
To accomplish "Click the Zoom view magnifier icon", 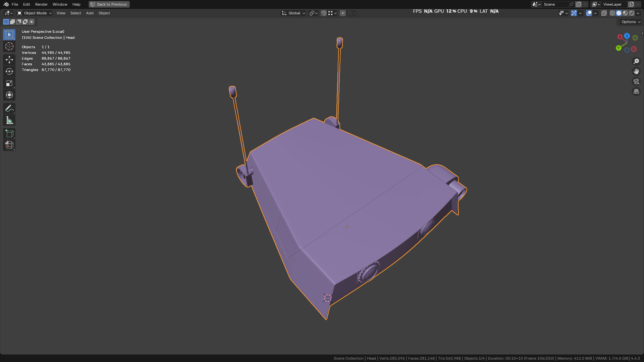I will coord(636,61).
